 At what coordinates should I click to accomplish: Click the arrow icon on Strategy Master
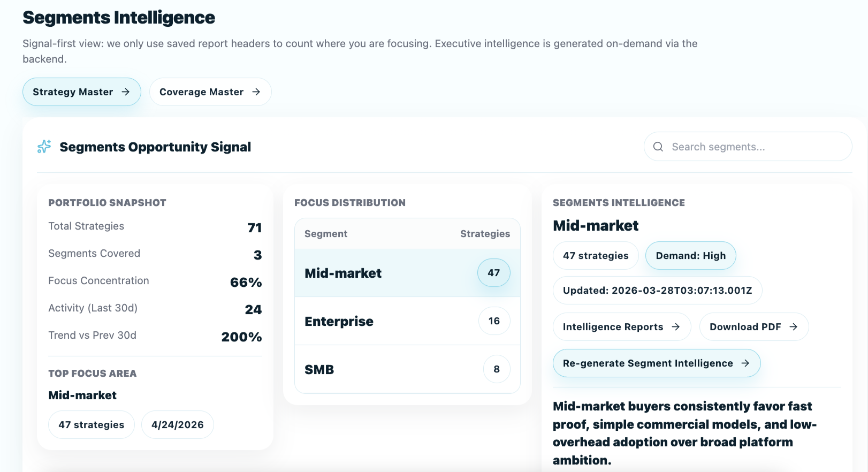tap(126, 92)
